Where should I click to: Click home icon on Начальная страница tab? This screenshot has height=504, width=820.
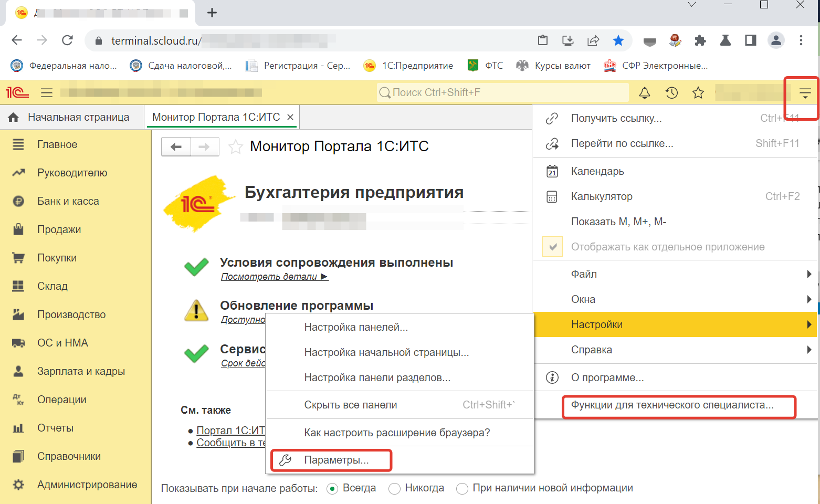tap(14, 117)
